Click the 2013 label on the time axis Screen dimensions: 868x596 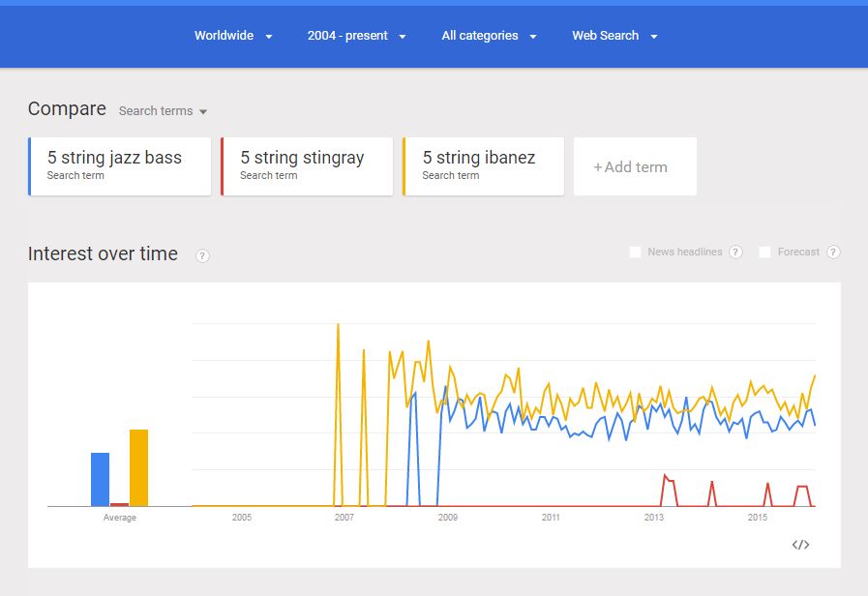pos(654,518)
